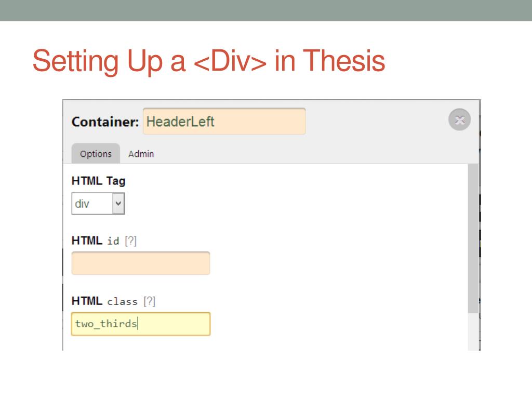
Task: Click the dialog's vertical scrollbar thumb
Action: pos(473,238)
